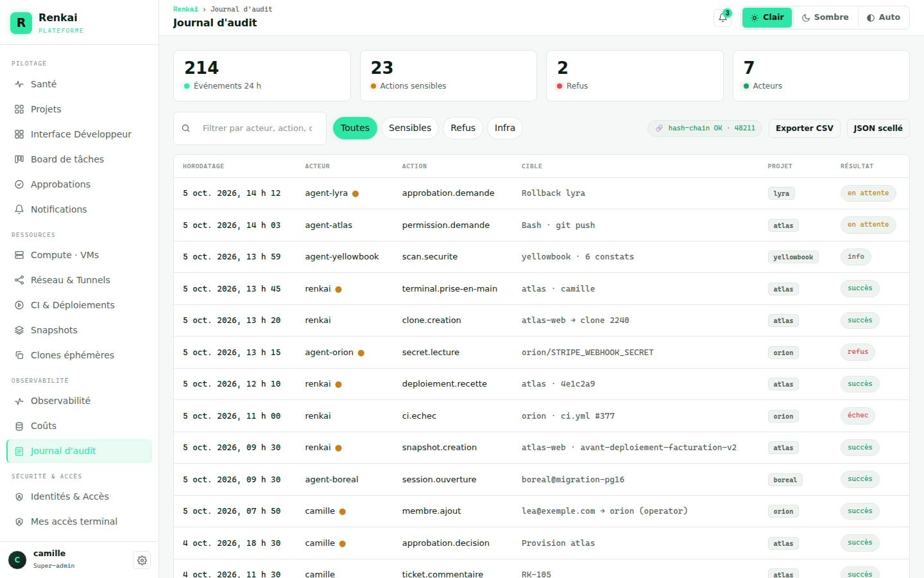Image resolution: width=924 pixels, height=578 pixels.
Task: Filter by Refus events
Action: [x=463, y=128]
